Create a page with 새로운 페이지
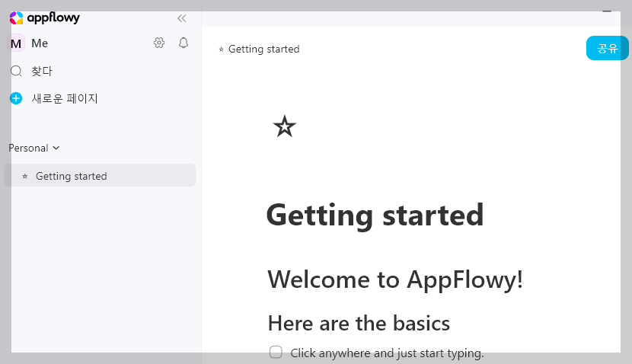Screen dimensions: 632x364 [x=65, y=98]
